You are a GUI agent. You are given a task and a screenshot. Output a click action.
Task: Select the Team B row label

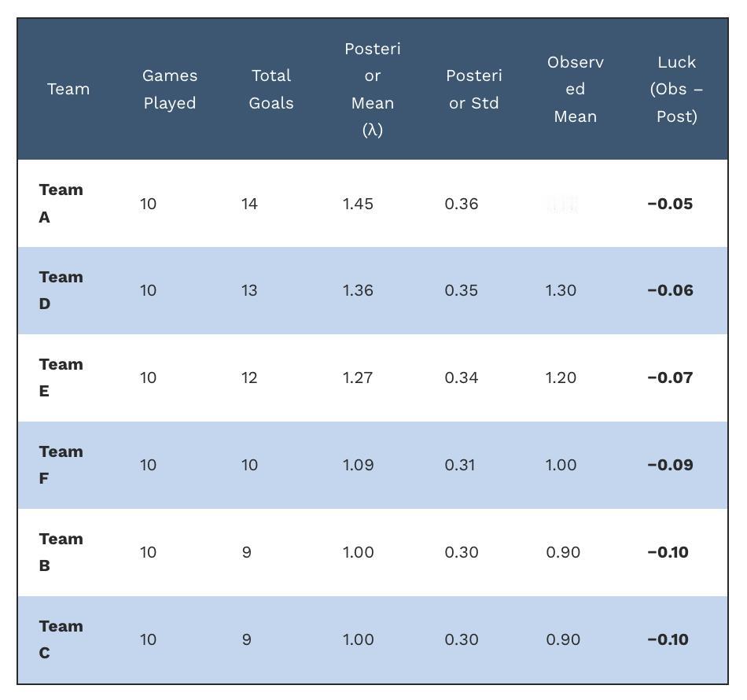point(61,552)
